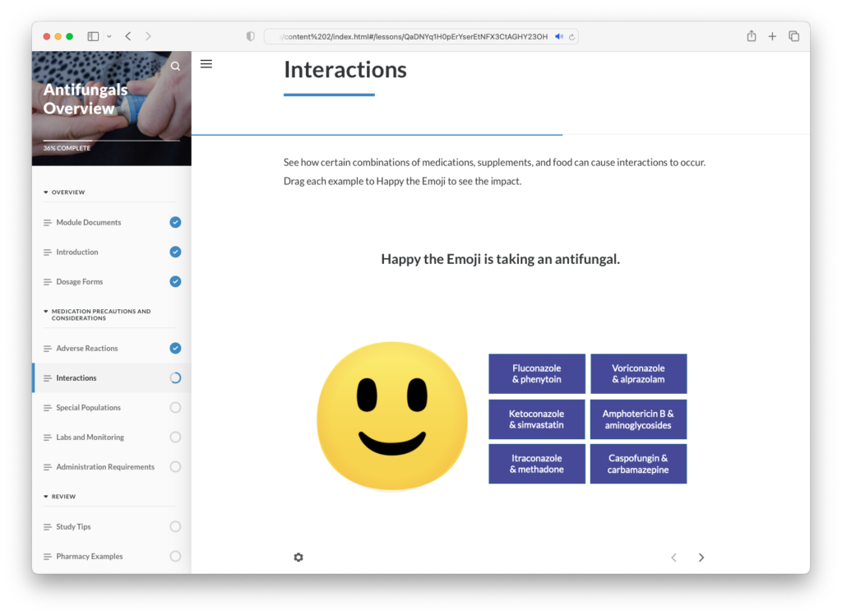The image size is (842, 616).
Task: Mute the tab audio speaker icon
Action: click(x=559, y=36)
